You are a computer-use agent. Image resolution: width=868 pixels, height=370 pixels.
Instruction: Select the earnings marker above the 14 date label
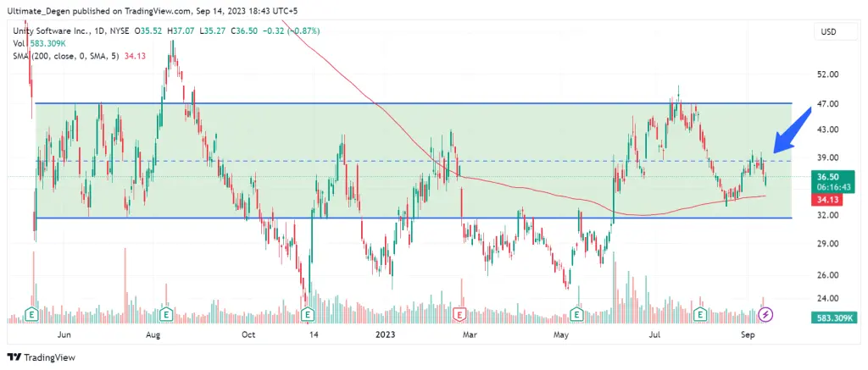308,315
